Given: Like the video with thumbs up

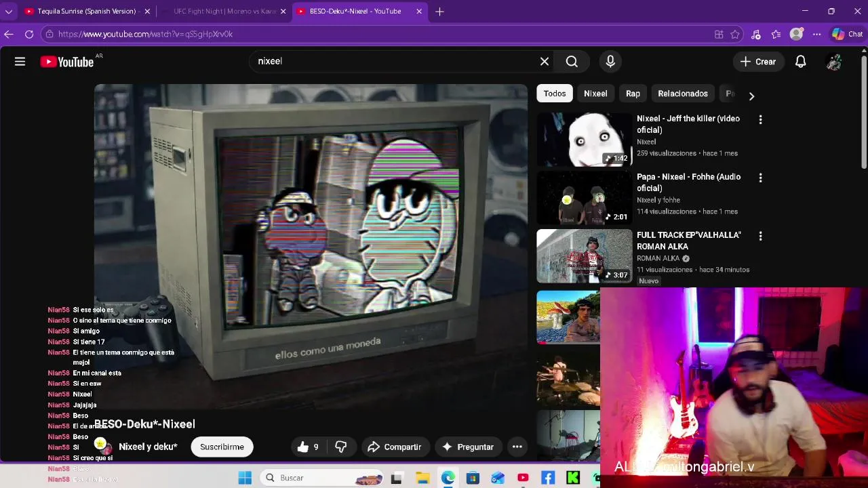Looking at the screenshot, I should [x=308, y=447].
